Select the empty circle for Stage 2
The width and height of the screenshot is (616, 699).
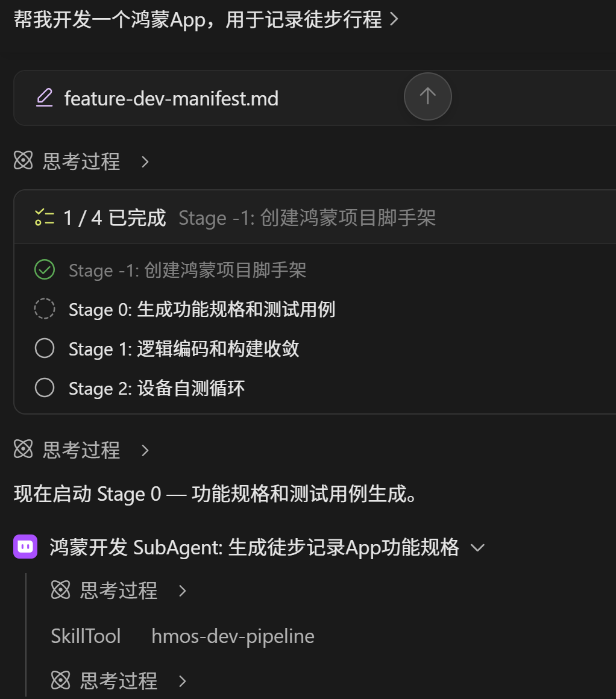click(45, 387)
